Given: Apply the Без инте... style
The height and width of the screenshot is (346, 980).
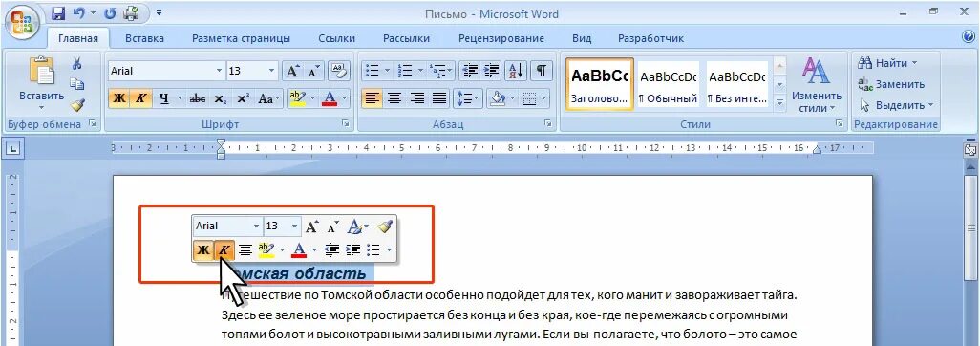Looking at the screenshot, I should (x=736, y=84).
